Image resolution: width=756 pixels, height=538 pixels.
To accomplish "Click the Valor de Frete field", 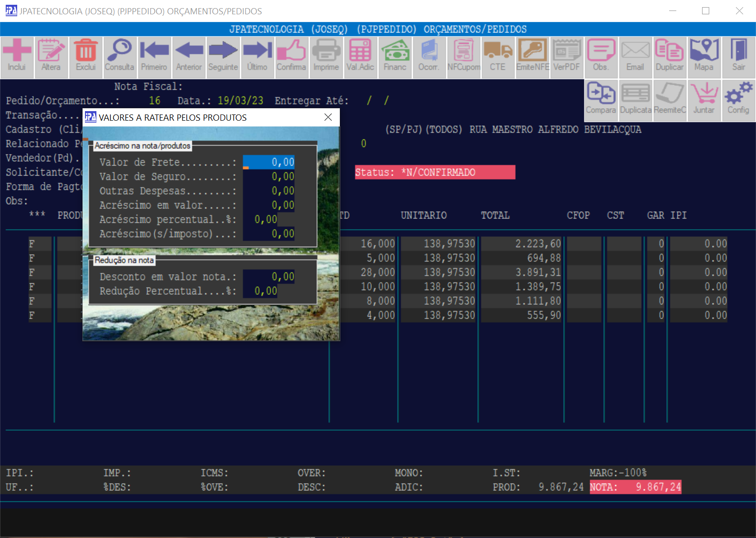I will tap(269, 163).
